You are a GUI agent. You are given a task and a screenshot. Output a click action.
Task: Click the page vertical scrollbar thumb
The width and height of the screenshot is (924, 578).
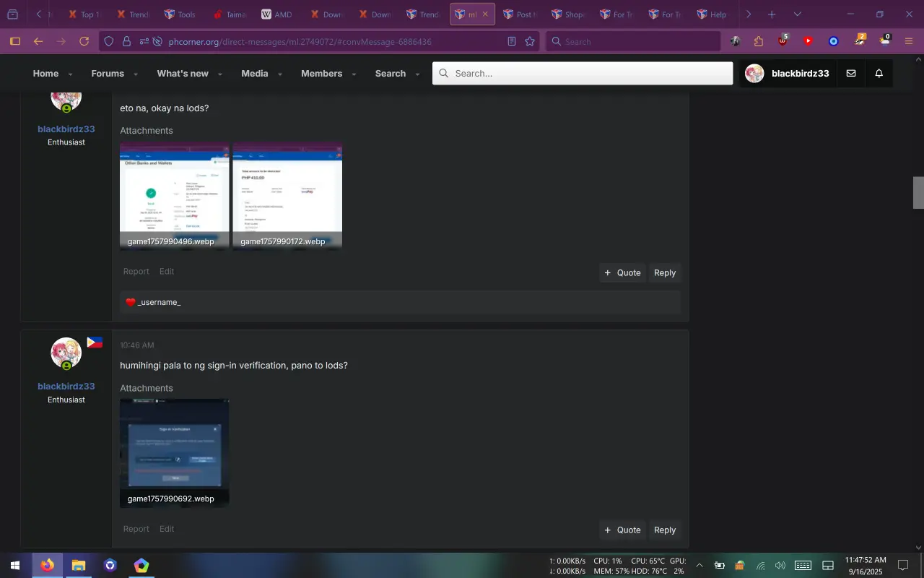pos(918,192)
